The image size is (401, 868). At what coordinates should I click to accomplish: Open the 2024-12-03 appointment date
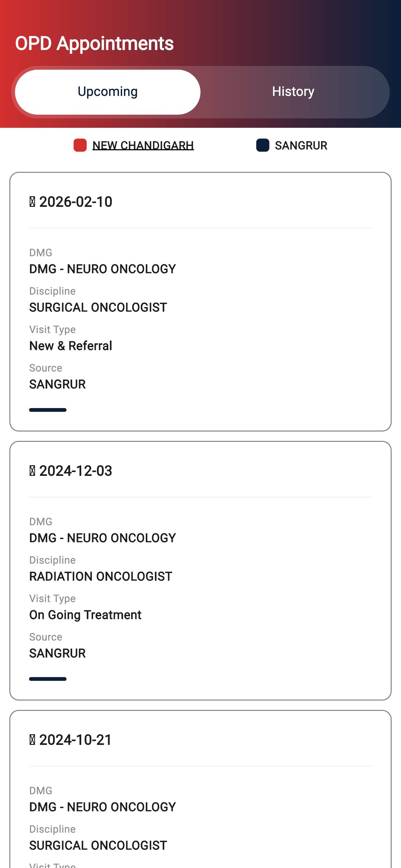pyautogui.click(x=76, y=471)
